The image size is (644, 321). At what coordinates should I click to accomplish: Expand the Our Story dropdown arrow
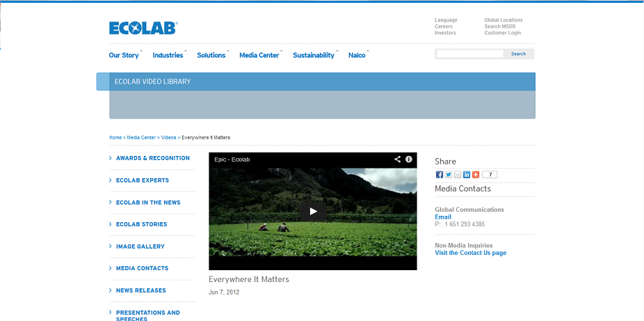click(x=142, y=51)
